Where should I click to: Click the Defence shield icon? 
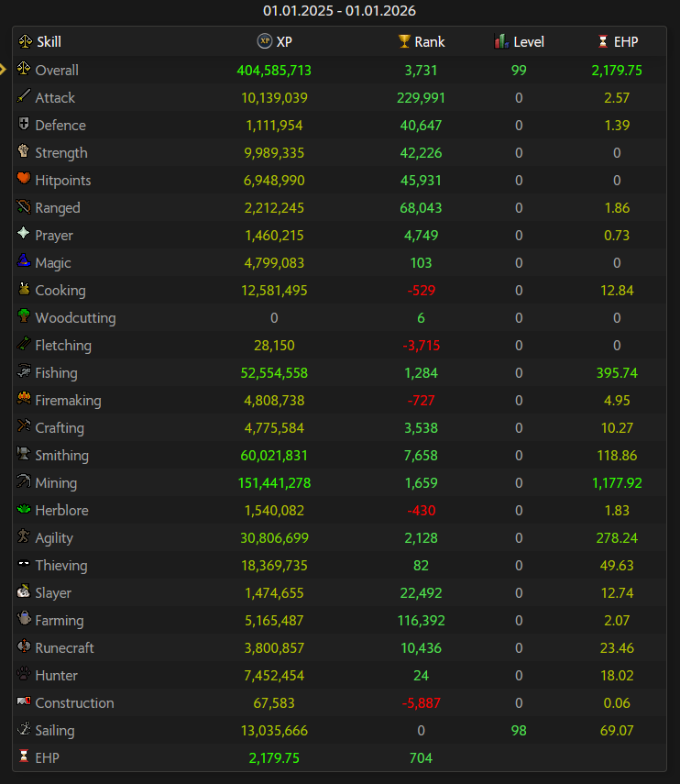click(x=24, y=123)
